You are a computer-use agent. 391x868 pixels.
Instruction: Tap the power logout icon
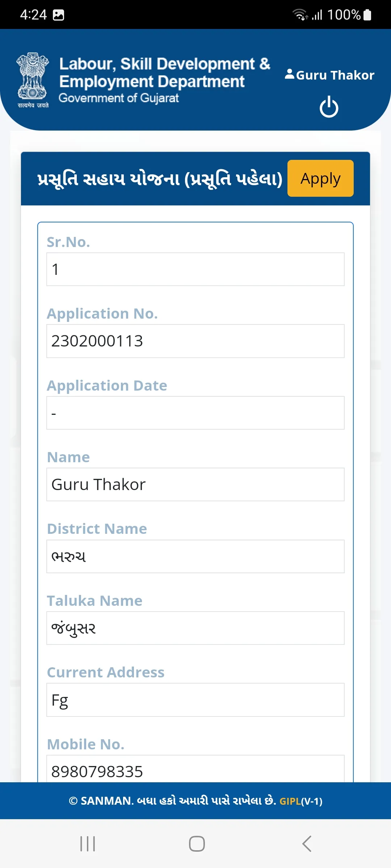coord(329,107)
